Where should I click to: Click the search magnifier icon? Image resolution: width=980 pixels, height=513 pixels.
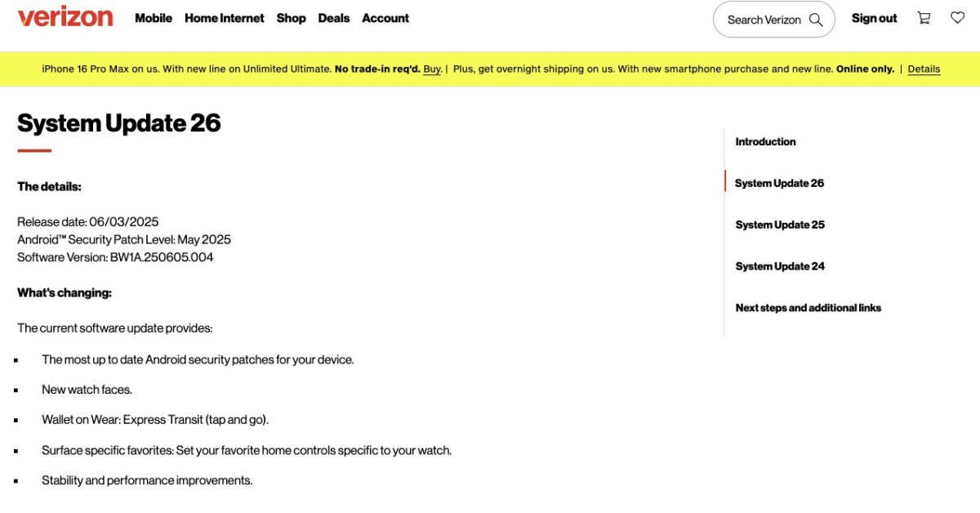pyautogui.click(x=816, y=20)
